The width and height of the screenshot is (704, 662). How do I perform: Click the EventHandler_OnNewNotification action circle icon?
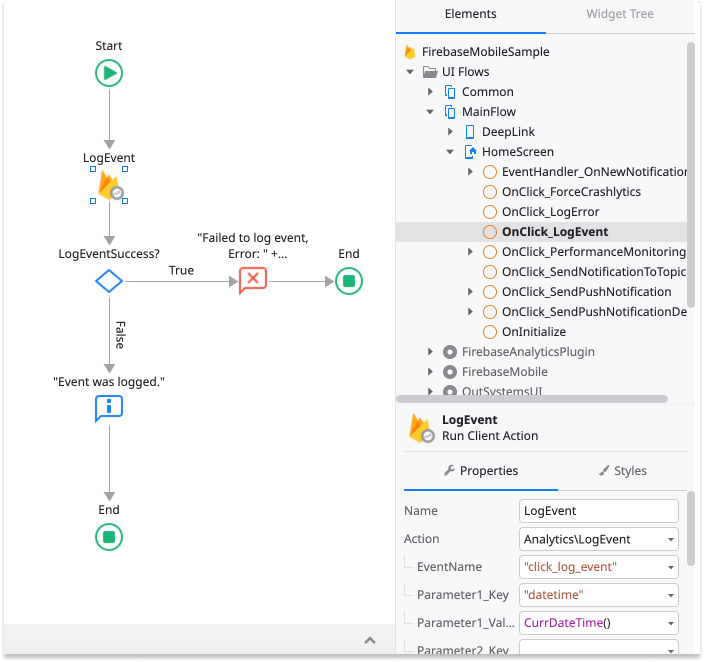tap(490, 172)
